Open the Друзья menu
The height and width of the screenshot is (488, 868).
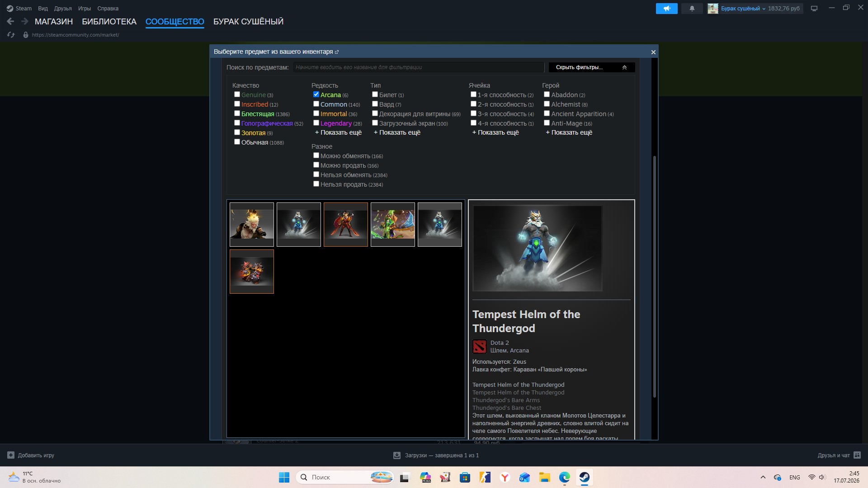coord(63,9)
